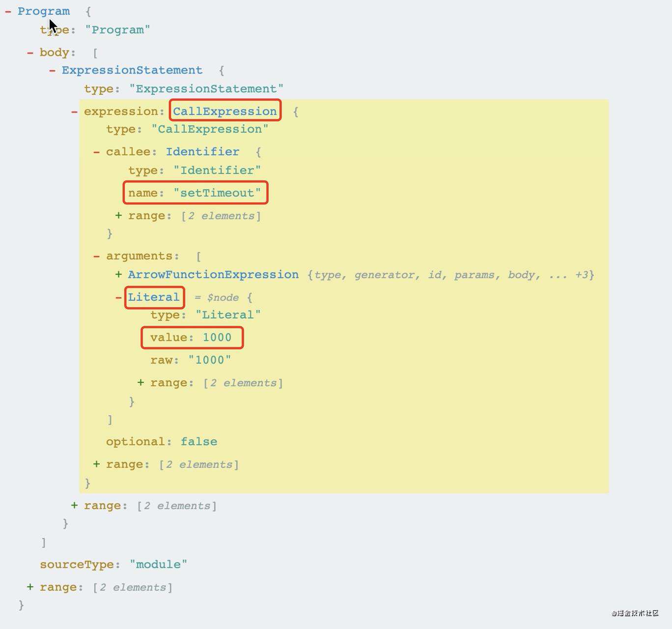Select the raw "1000" string
Viewport: 672px width, 629px height.
[x=210, y=360]
